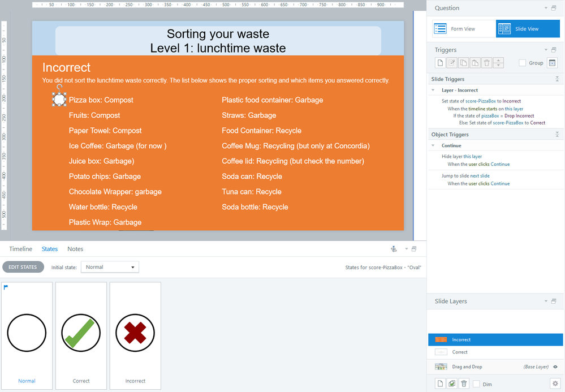
Task: Click the Drop Incorrect state link
Action: tap(519, 116)
